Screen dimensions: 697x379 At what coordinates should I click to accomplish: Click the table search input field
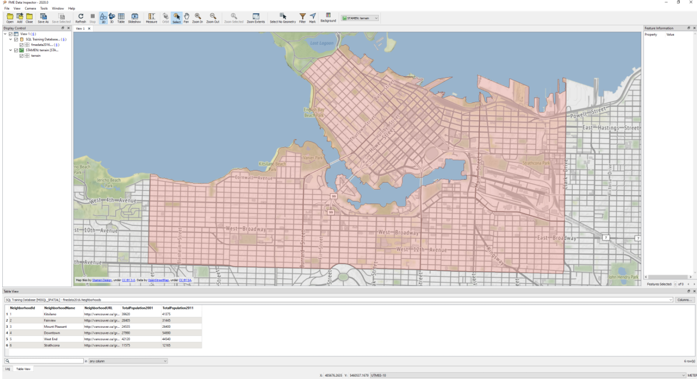pos(44,361)
